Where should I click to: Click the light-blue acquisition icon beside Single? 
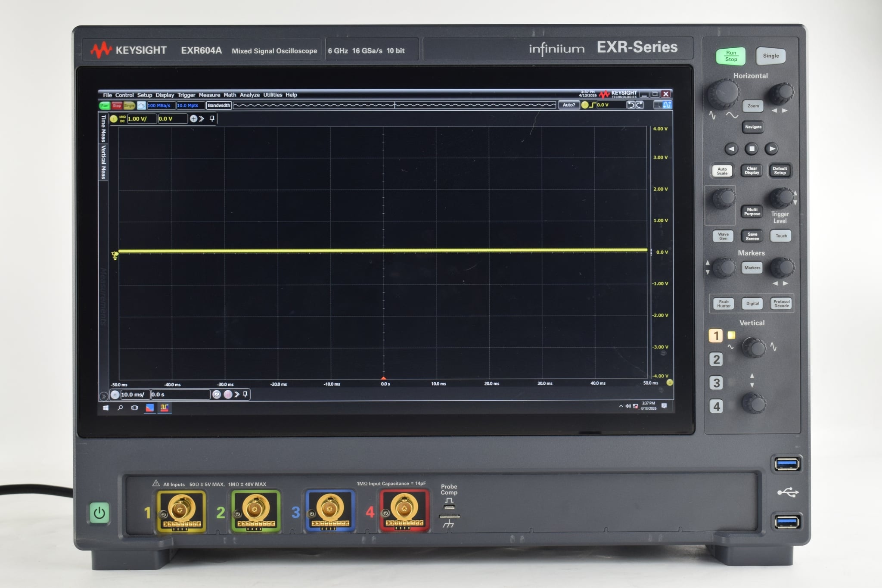tap(141, 106)
